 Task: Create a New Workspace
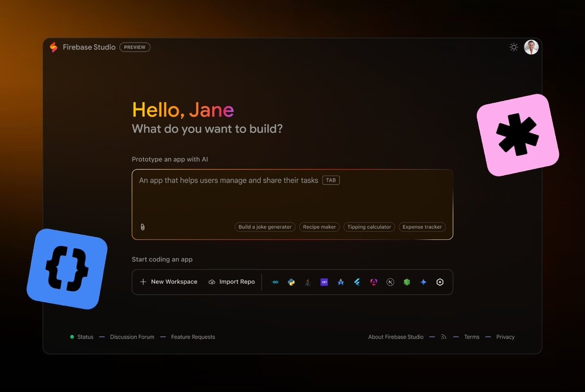point(169,282)
